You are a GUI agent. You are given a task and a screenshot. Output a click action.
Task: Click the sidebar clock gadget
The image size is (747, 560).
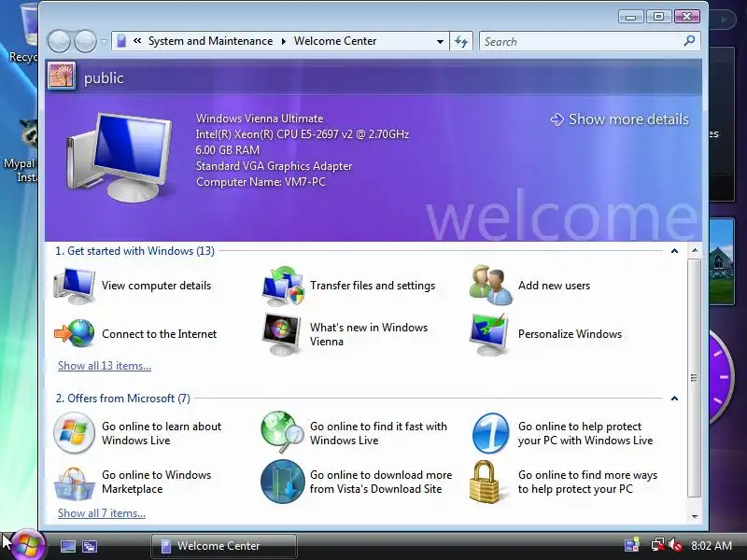(721, 376)
